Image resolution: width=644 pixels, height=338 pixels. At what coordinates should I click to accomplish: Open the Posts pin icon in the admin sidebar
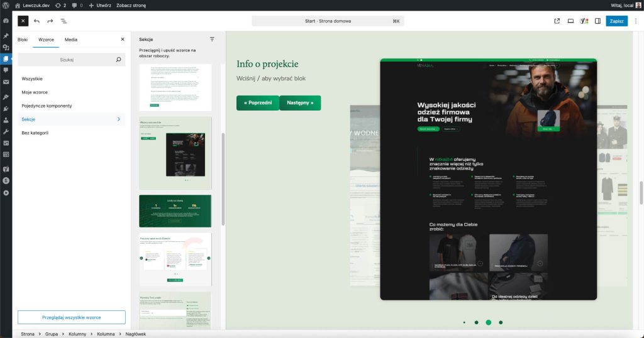pyautogui.click(x=6, y=36)
